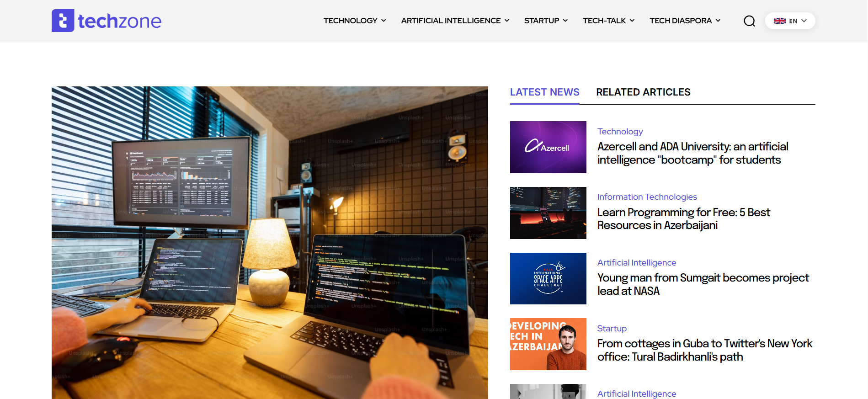Open the Developing Tech in Azerbaijan thumbnail
868x399 pixels.
coord(548,344)
